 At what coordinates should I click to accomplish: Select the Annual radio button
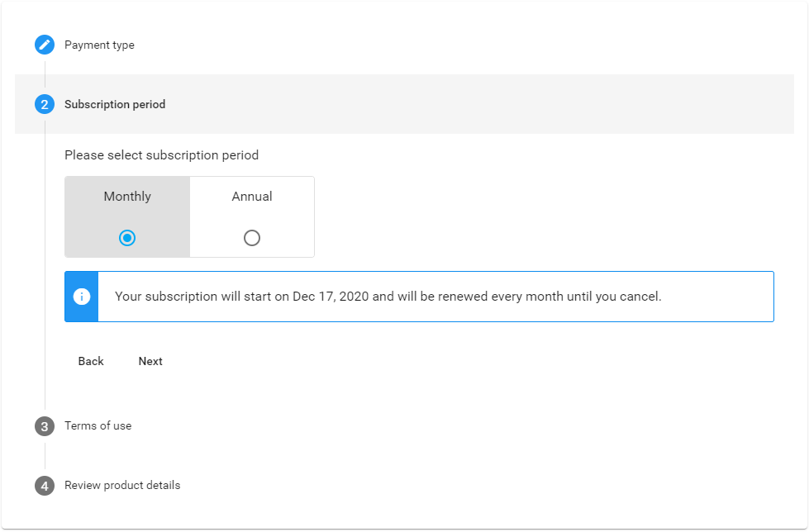click(x=252, y=238)
